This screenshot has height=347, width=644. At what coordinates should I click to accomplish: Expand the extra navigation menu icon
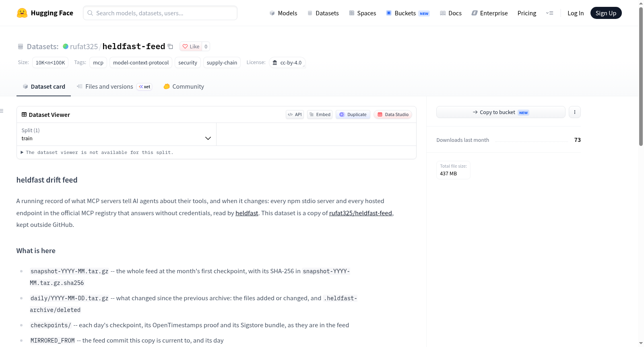point(549,13)
